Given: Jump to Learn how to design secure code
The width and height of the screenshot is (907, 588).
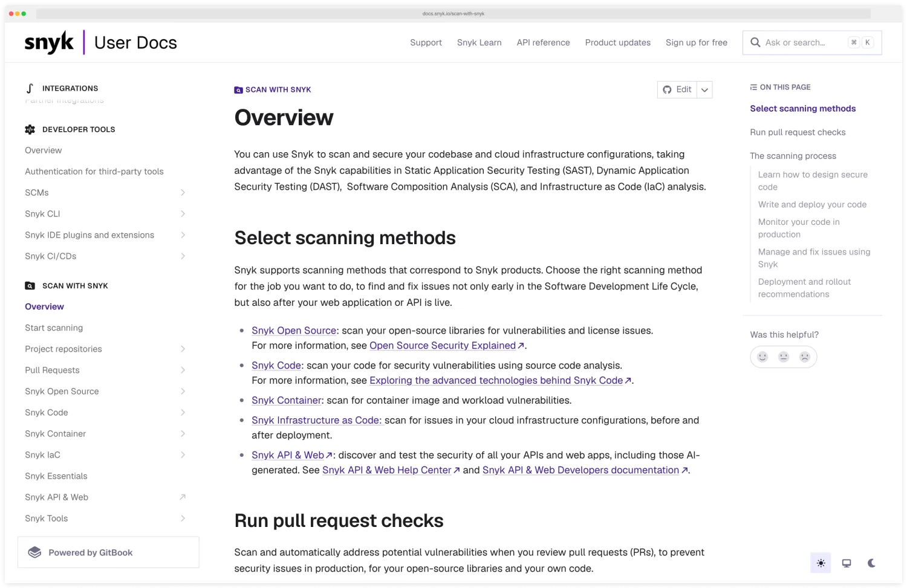Looking at the screenshot, I should pos(813,181).
